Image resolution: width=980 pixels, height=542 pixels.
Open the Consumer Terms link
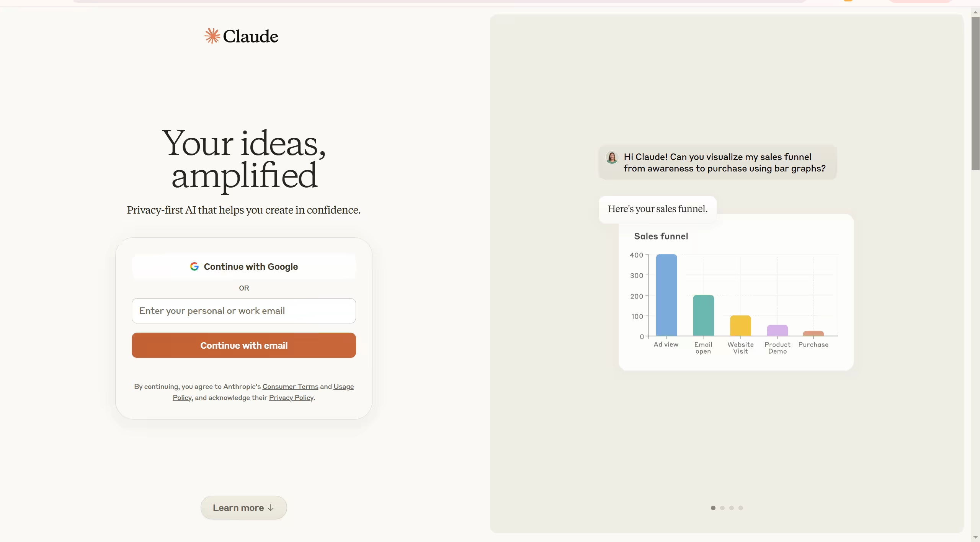point(290,387)
